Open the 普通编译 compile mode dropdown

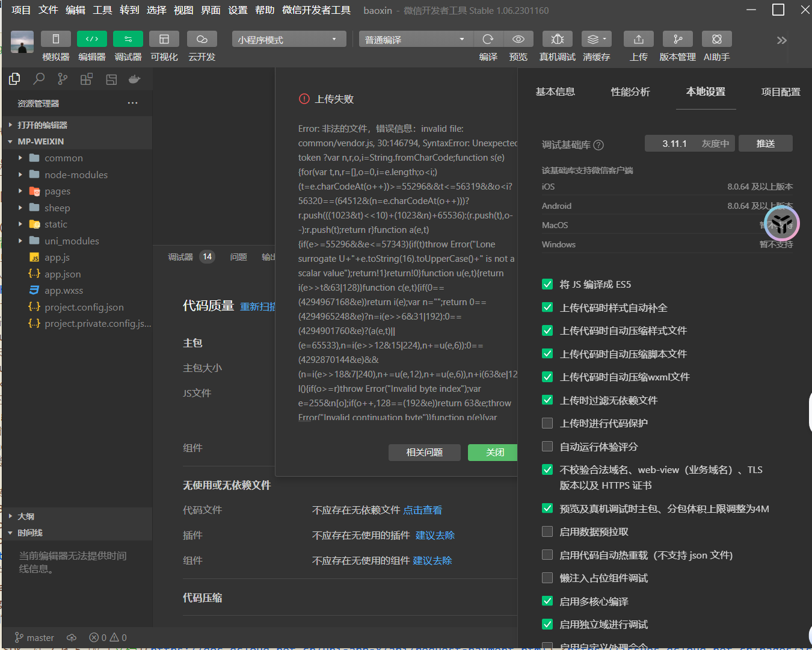tap(416, 39)
